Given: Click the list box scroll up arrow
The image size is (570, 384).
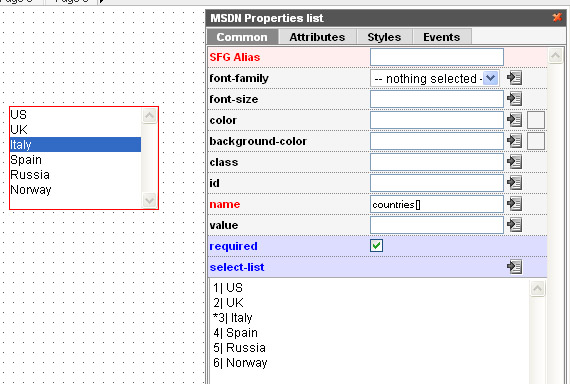Looking at the screenshot, I should (149, 116).
